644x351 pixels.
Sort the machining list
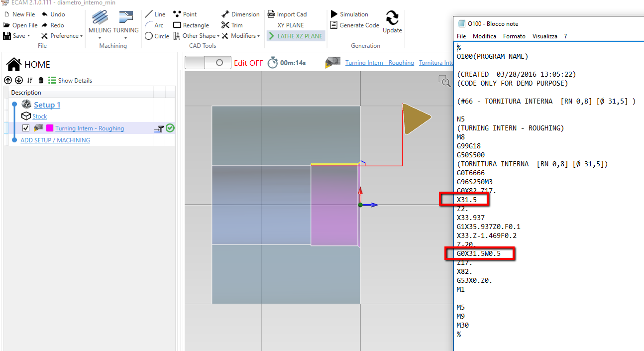pyautogui.click(x=30, y=80)
